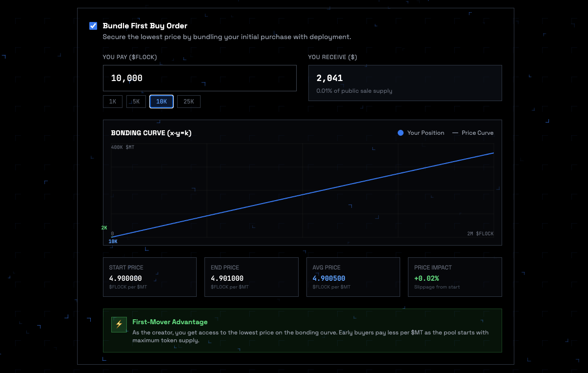Click the blue 10K marker under chart

coord(113,241)
